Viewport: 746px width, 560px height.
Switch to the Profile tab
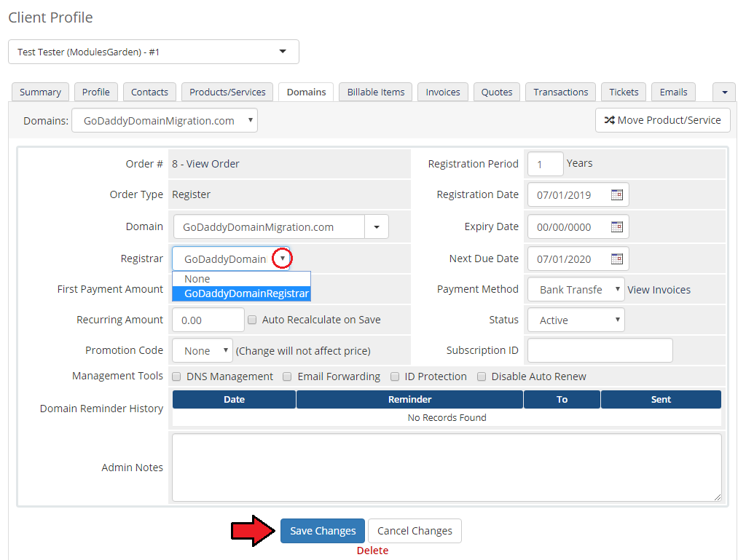(x=95, y=92)
